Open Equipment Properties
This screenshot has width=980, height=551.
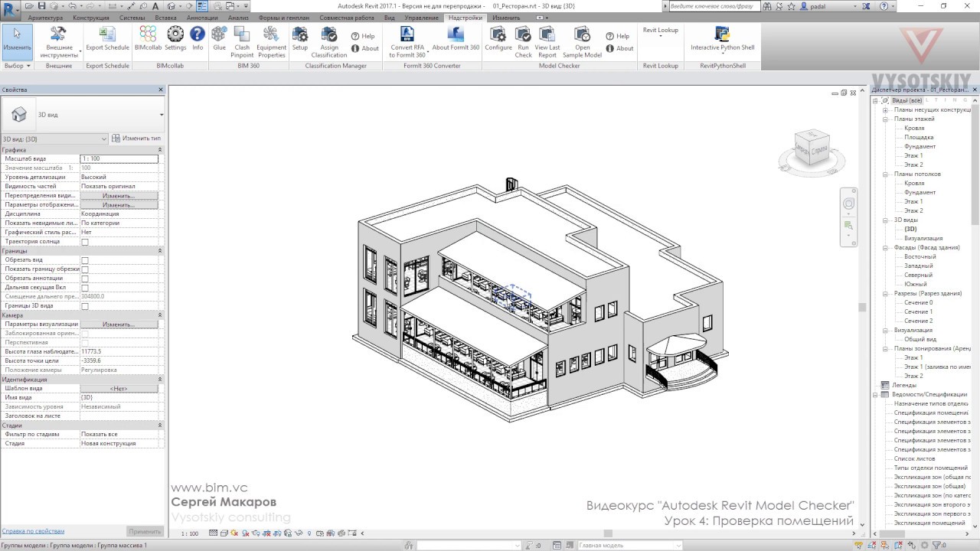pyautogui.click(x=271, y=41)
